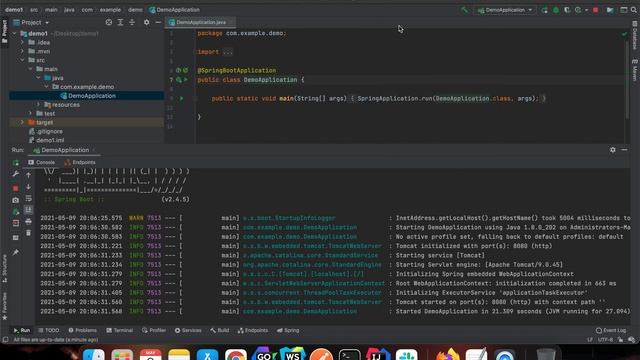640x360 pixels.
Task: Open the Run tool window button
Action: coord(22,330)
